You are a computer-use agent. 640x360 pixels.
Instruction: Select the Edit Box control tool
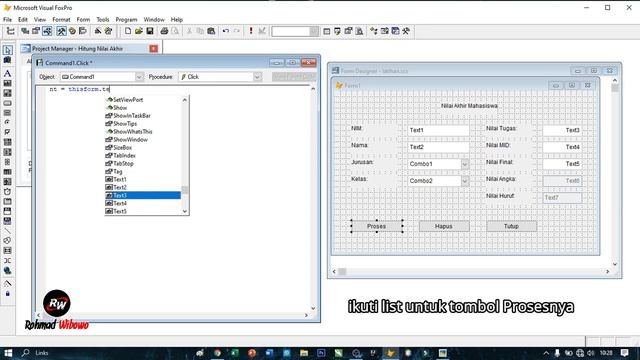coord(7,93)
